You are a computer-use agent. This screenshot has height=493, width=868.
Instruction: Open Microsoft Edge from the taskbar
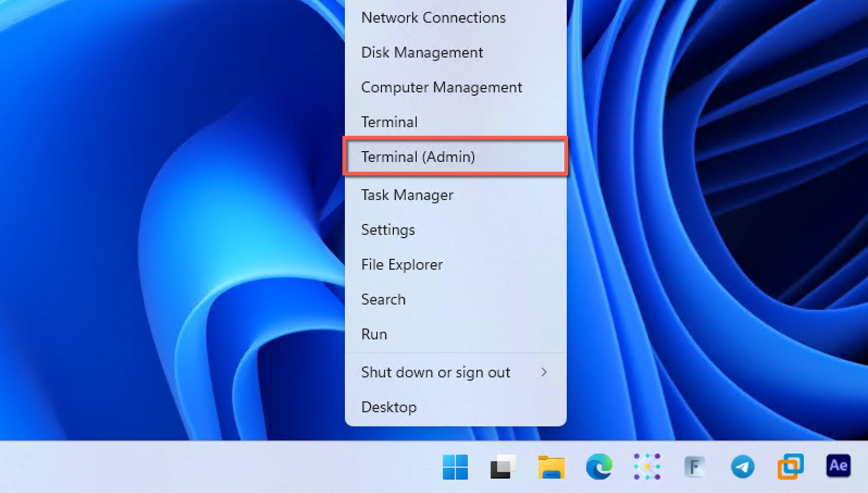pyautogui.click(x=599, y=467)
